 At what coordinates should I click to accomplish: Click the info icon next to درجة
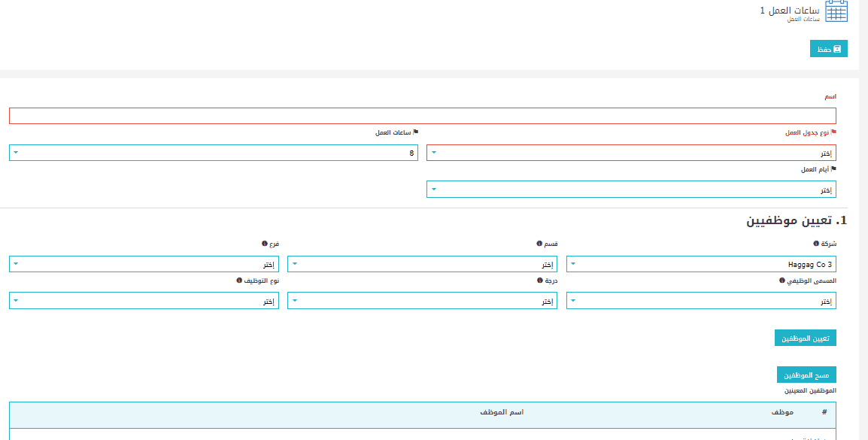(x=539, y=281)
